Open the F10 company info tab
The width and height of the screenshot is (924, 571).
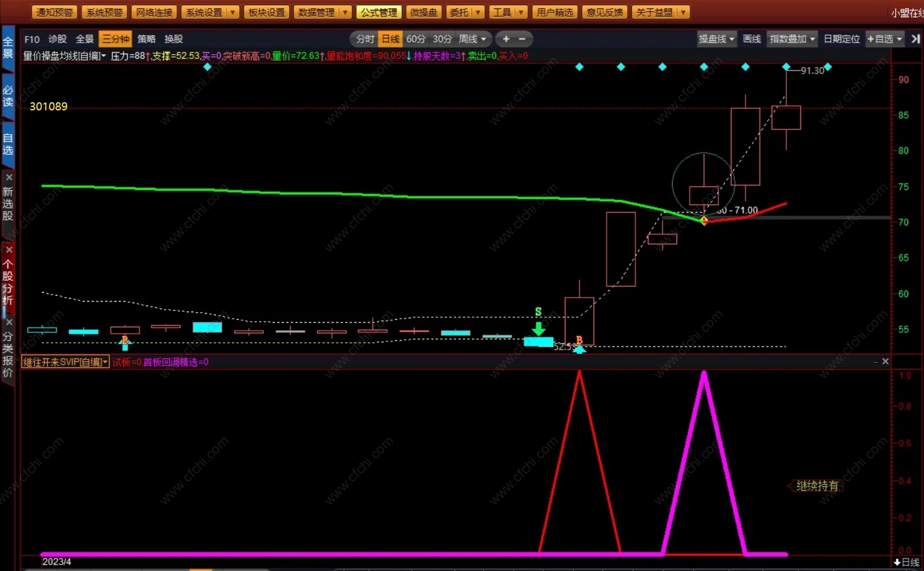(x=32, y=39)
